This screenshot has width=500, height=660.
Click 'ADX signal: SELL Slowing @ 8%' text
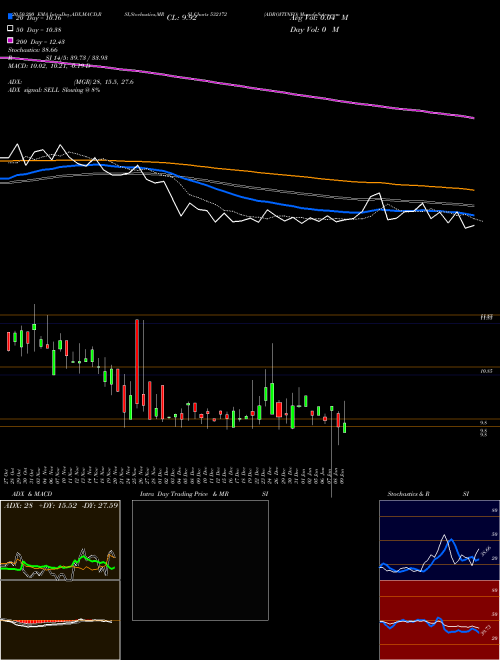(x=54, y=90)
